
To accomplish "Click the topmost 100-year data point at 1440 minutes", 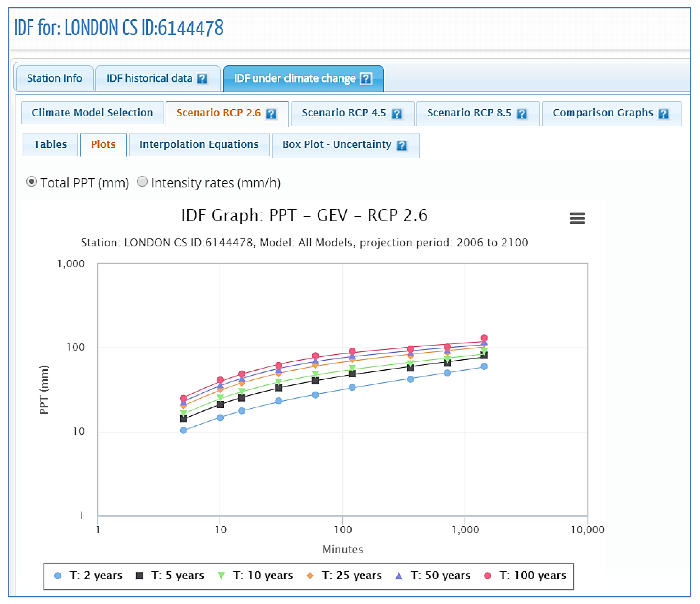I will pyautogui.click(x=484, y=338).
